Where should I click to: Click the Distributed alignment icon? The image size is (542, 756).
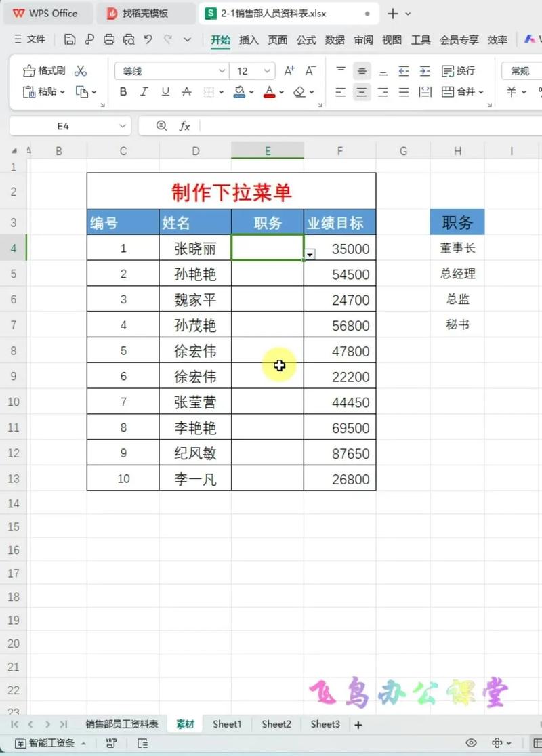point(425,91)
